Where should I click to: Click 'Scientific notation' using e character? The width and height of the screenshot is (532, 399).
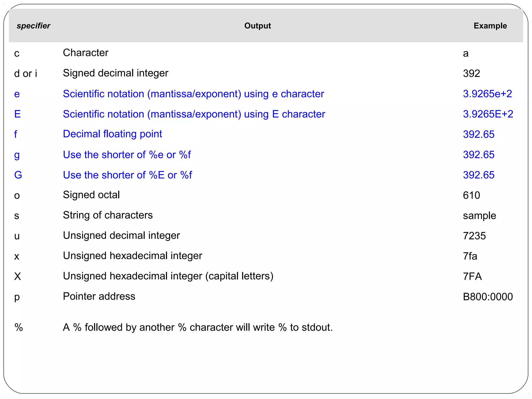(194, 94)
